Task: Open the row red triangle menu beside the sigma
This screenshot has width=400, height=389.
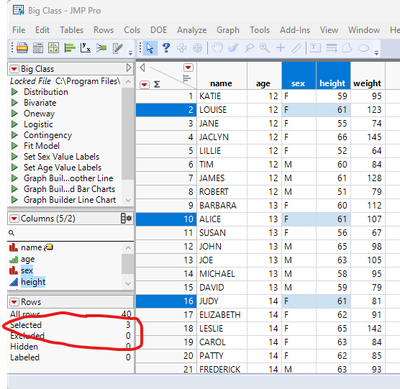Action: point(144,84)
